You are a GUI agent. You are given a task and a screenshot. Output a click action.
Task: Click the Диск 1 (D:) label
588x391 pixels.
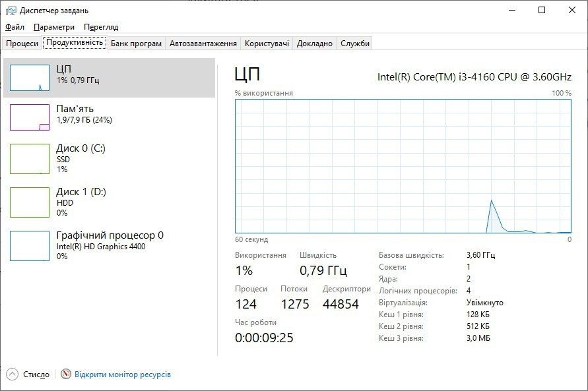click(x=81, y=192)
